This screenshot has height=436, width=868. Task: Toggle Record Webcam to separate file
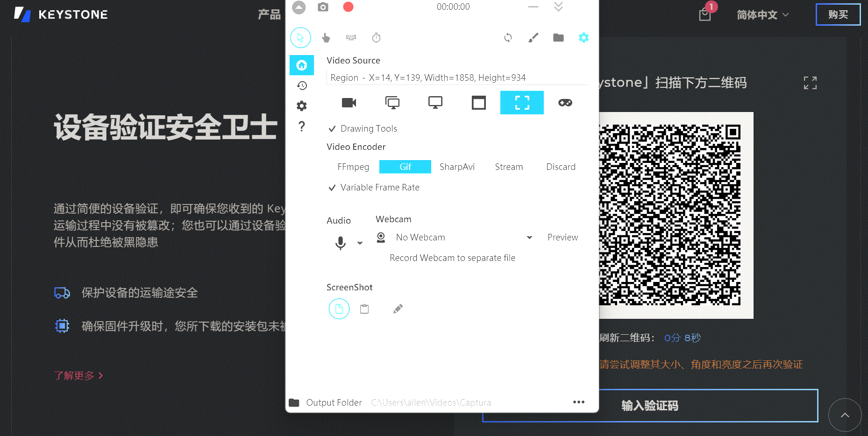pyautogui.click(x=452, y=258)
